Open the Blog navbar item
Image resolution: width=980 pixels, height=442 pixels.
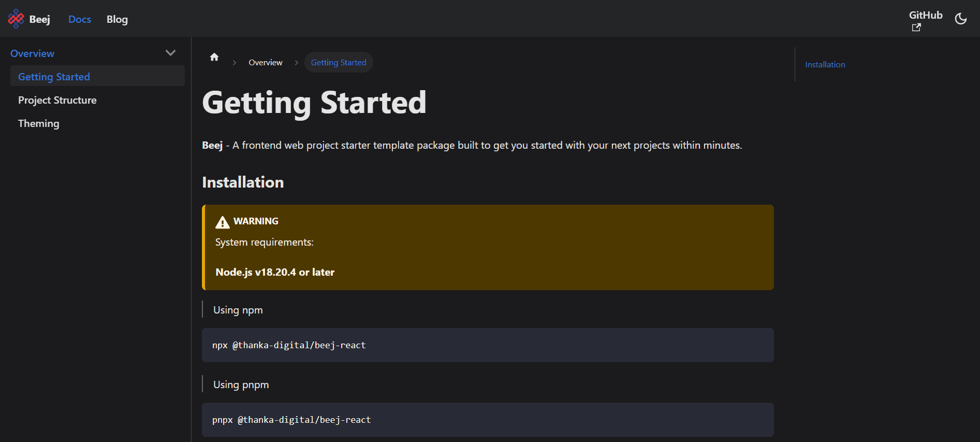(117, 19)
